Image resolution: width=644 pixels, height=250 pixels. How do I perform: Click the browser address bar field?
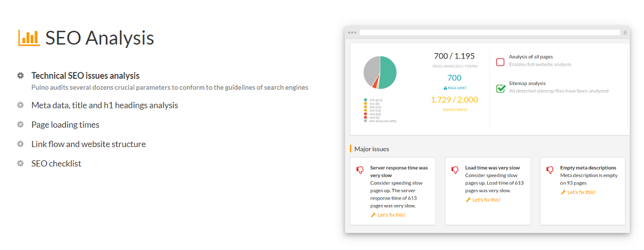tap(488, 33)
